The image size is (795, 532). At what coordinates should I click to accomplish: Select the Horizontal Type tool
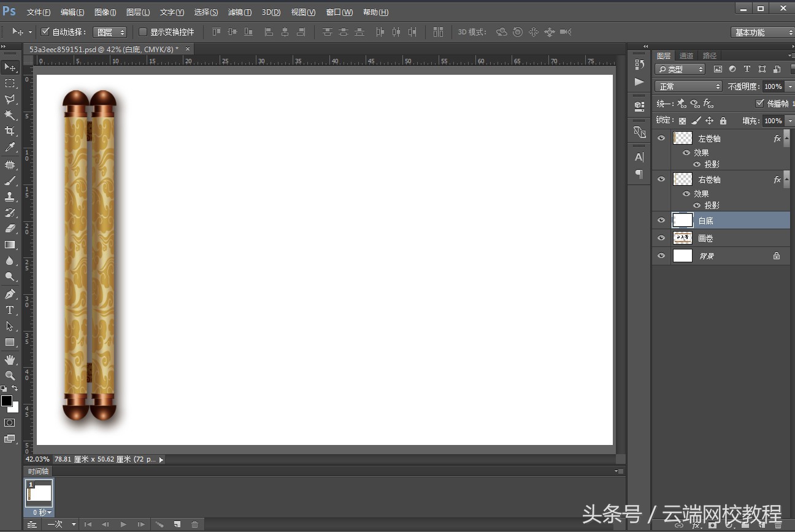[x=10, y=310]
